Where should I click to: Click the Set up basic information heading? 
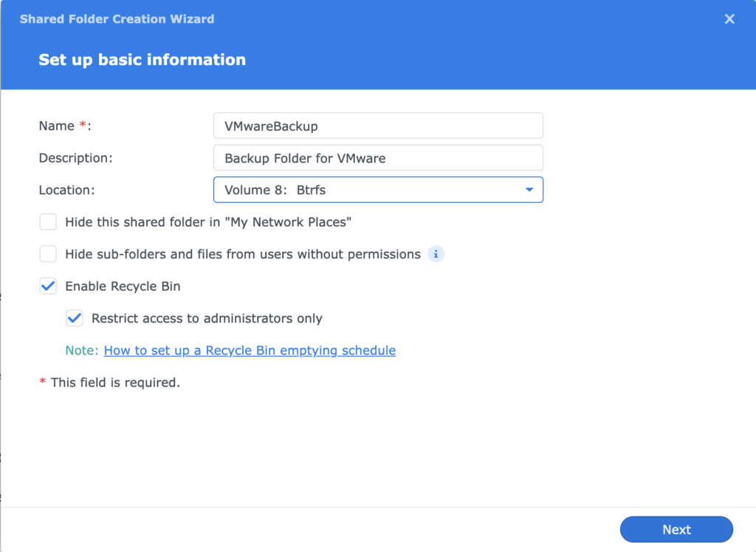[x=142, y=60]
